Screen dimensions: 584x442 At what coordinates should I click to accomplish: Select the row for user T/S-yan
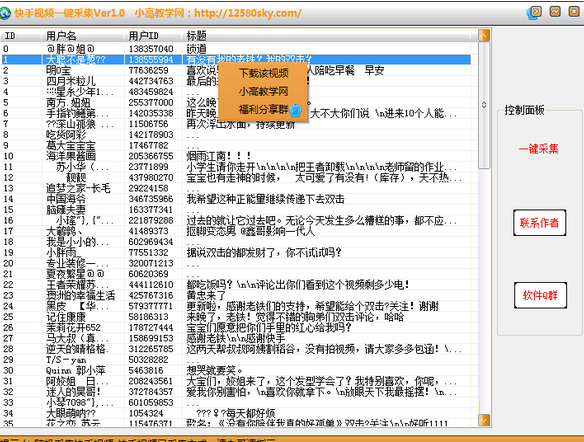tap(237, 360)
